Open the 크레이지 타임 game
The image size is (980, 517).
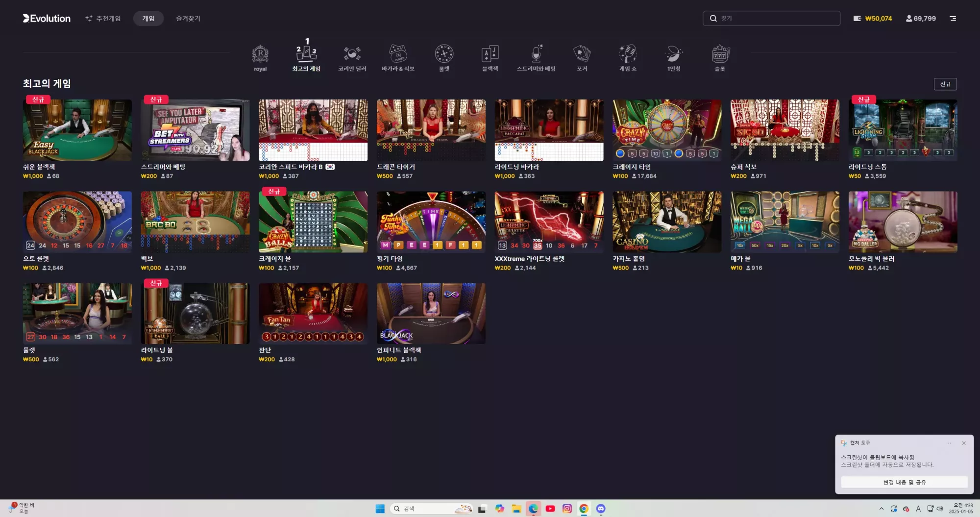(667, 130)
